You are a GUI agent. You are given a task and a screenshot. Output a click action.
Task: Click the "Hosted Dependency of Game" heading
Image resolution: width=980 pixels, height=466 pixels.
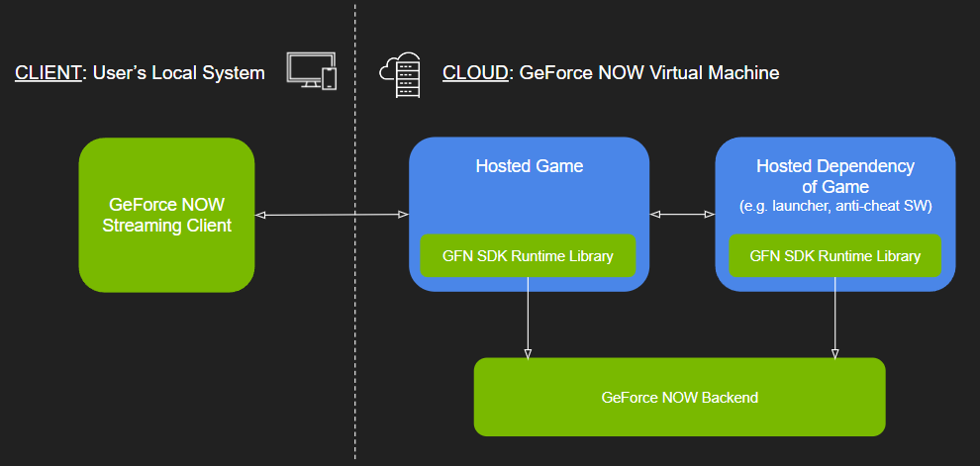[834, 176]
